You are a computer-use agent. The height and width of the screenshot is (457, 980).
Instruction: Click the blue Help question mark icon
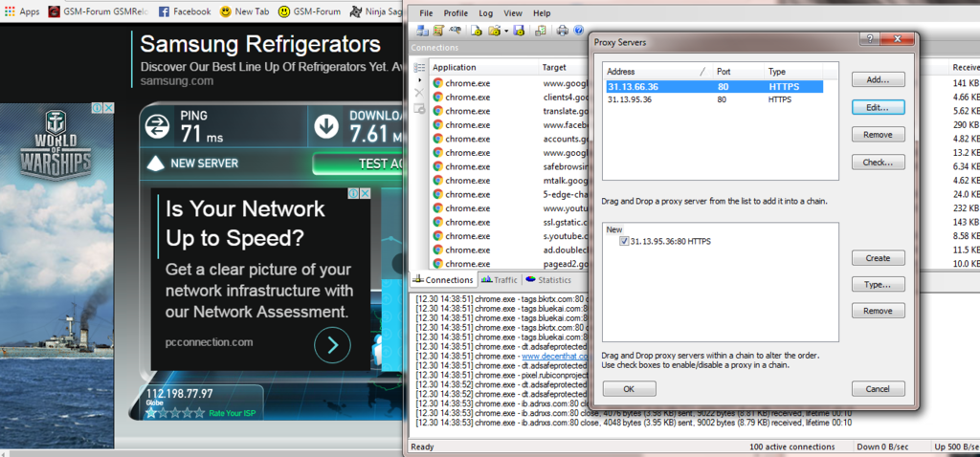point(579,30)
